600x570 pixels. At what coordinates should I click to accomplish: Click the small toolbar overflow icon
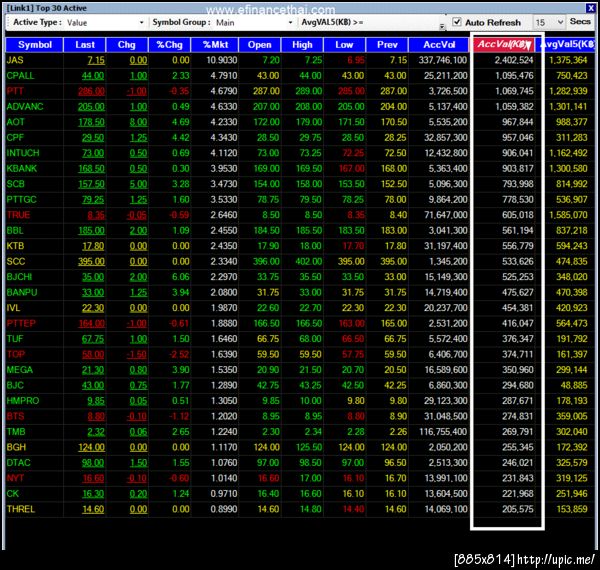coord(442,26)
